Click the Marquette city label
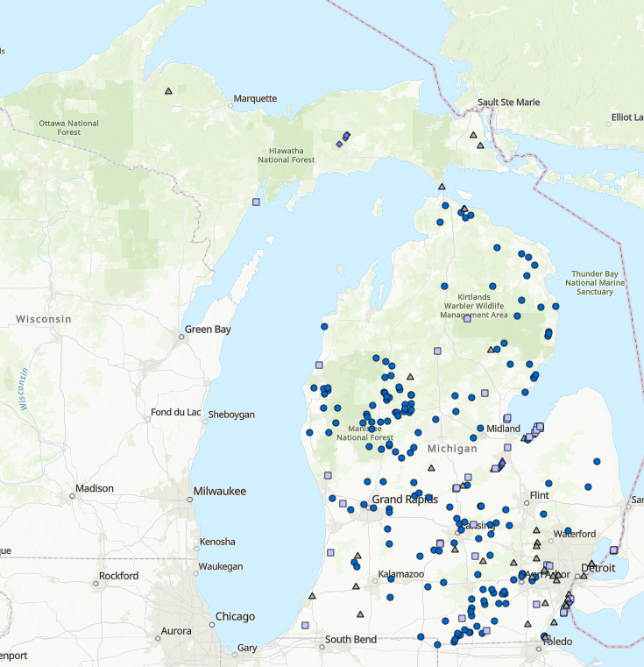644x667 pixels. coord(255,99)
